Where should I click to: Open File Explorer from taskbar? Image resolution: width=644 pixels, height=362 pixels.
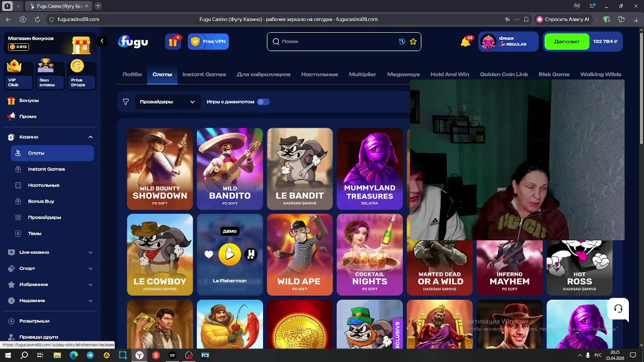(x=57, y=355)
